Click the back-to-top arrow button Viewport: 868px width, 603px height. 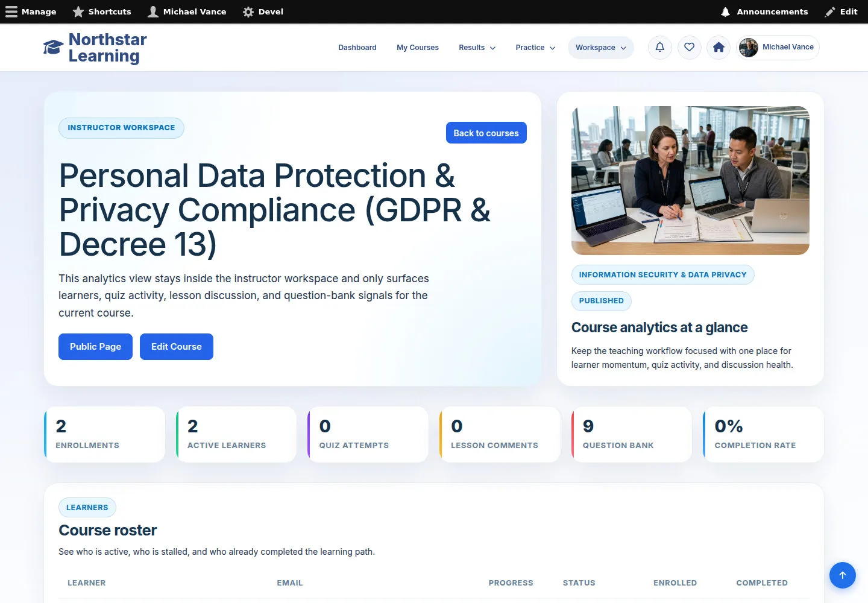coord(843,575)
